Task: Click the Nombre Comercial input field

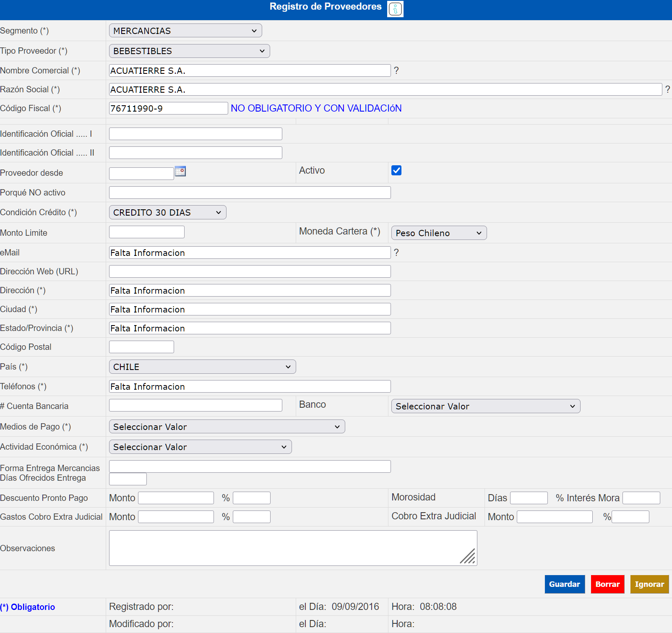Action: pyautogui.click(x=250, y=70)
